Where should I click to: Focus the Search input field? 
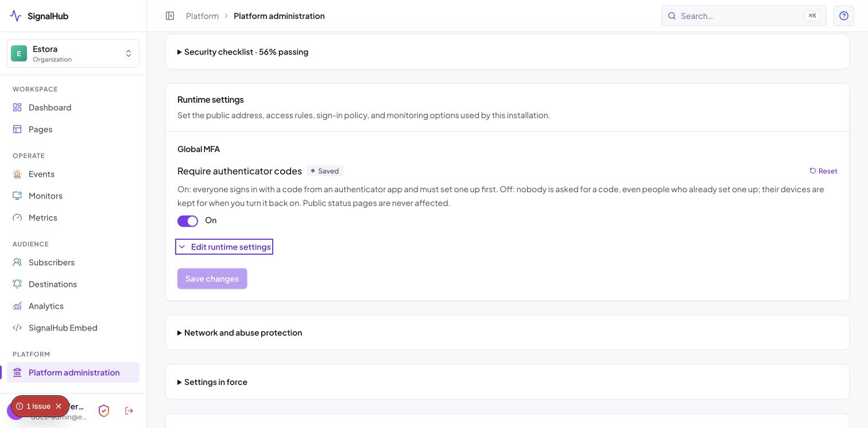tap(744, 16)
